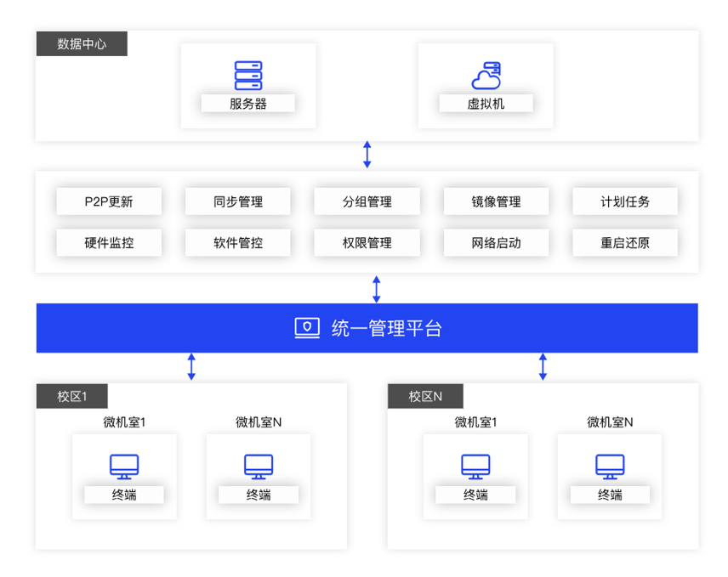Select the 校区N section label
This screenshot has height=577, width=728.
426,395
